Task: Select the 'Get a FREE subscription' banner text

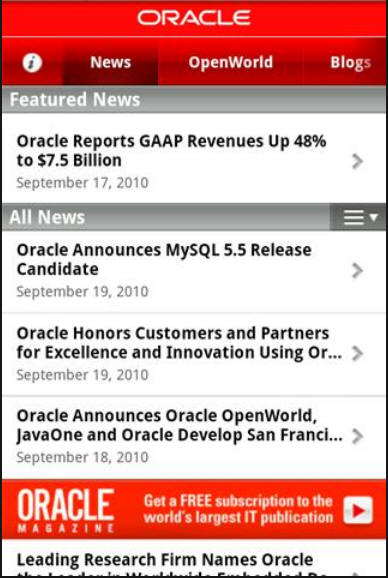Action: 238,509
